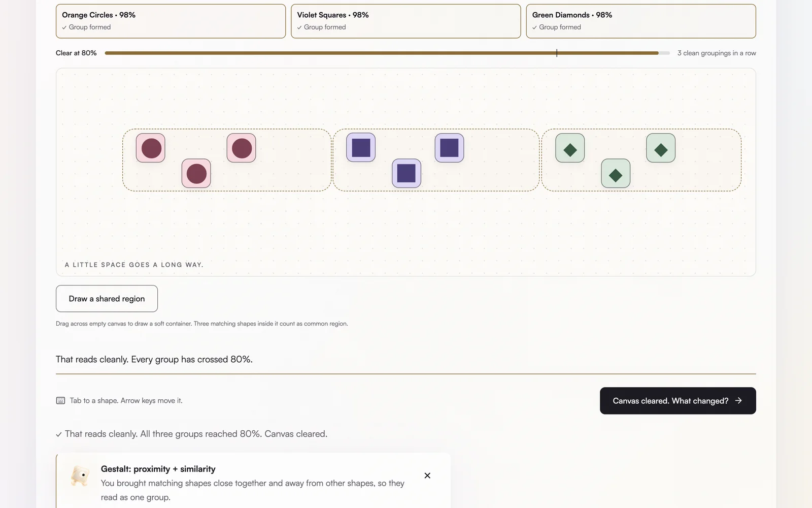
Task: Select the rightmost orange circle shape
Action: tap(242, 148)
